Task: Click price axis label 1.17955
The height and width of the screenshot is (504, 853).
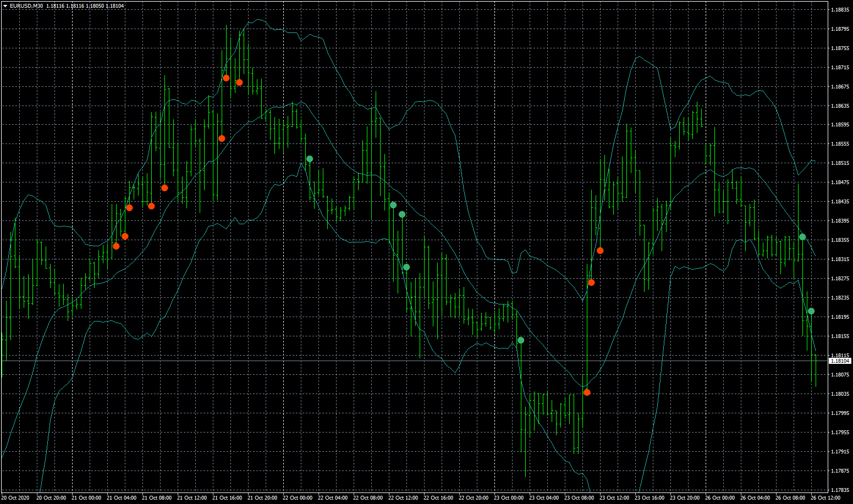Action: coord(839,433)
